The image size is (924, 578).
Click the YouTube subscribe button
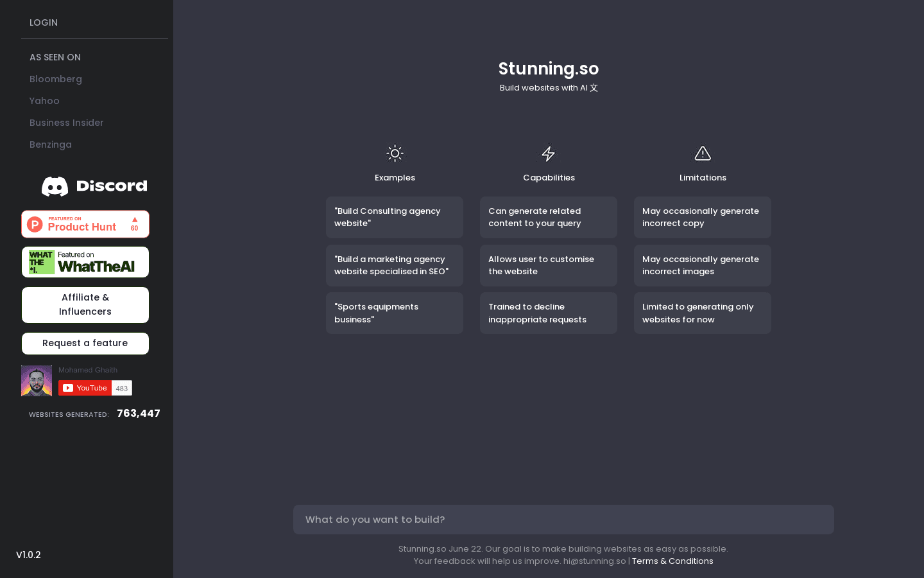[85, 388]
